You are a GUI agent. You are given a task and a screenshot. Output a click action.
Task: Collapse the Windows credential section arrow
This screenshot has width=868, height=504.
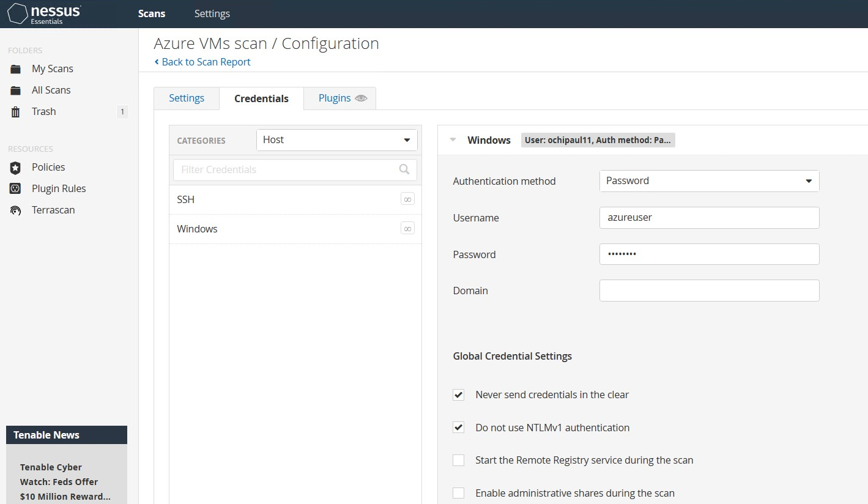[453, 139]
